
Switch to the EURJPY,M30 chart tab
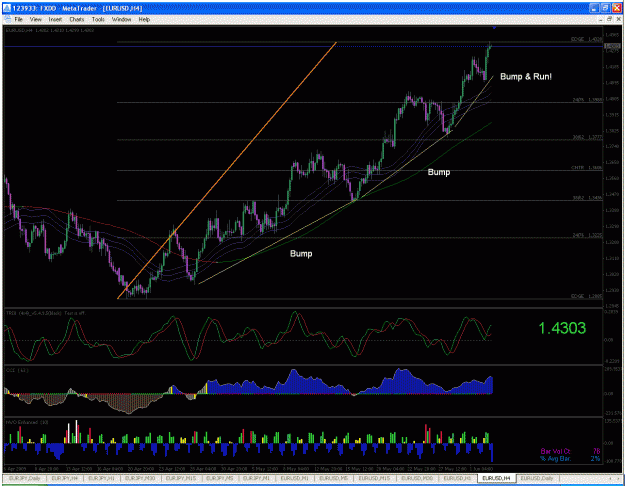coord(140,478)
